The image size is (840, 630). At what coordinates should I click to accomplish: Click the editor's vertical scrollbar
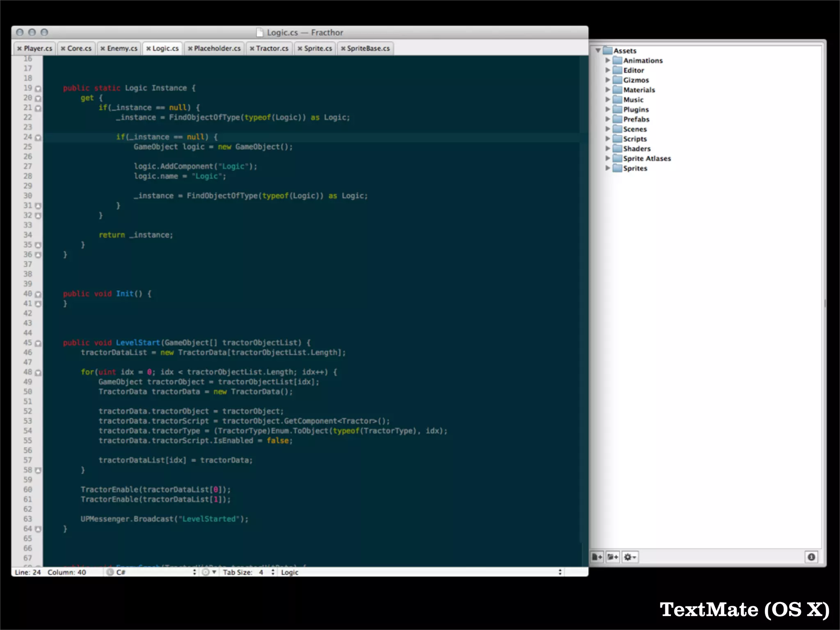(584, 299)
